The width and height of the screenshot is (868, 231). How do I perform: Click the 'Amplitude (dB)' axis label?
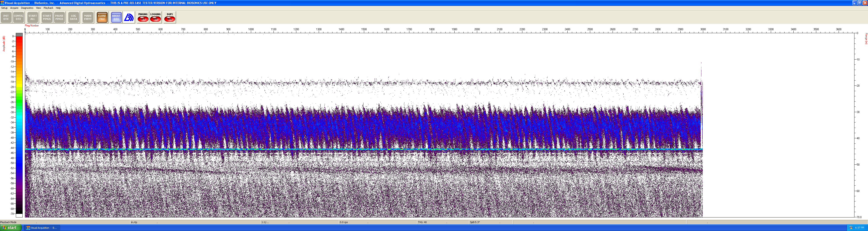[4, 44]
